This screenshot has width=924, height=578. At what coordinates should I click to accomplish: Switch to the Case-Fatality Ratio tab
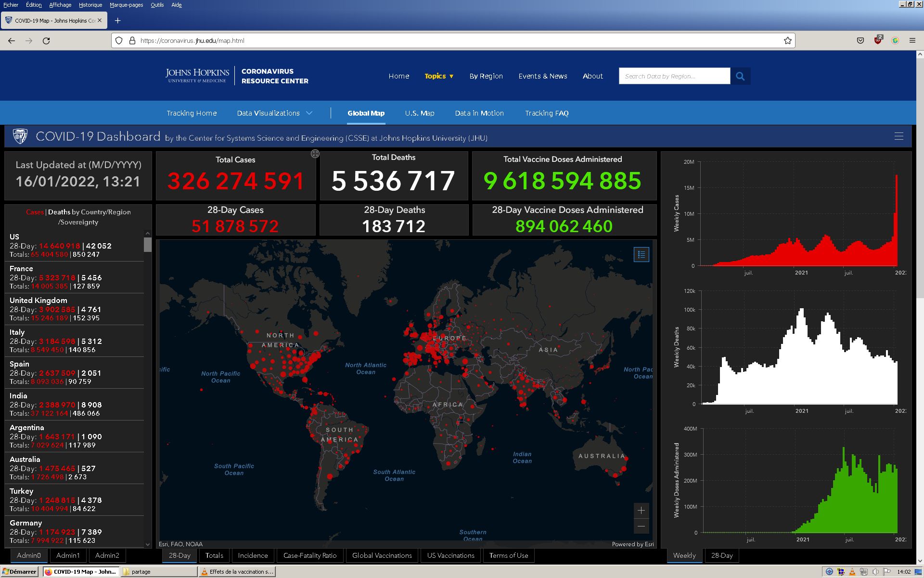click(x=310, y=555)
